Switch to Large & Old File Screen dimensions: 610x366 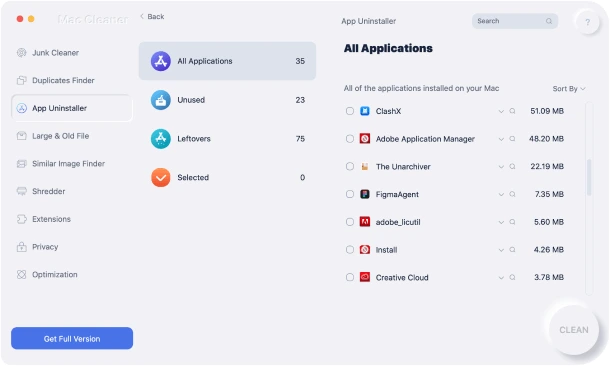pos(60,136)
